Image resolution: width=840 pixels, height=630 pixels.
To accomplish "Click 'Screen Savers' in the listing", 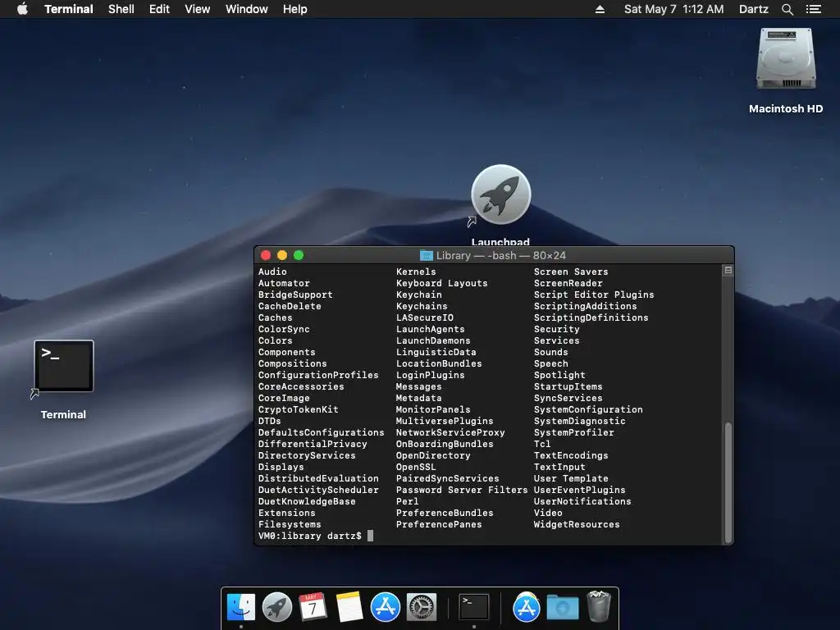I will pos(571,272).
